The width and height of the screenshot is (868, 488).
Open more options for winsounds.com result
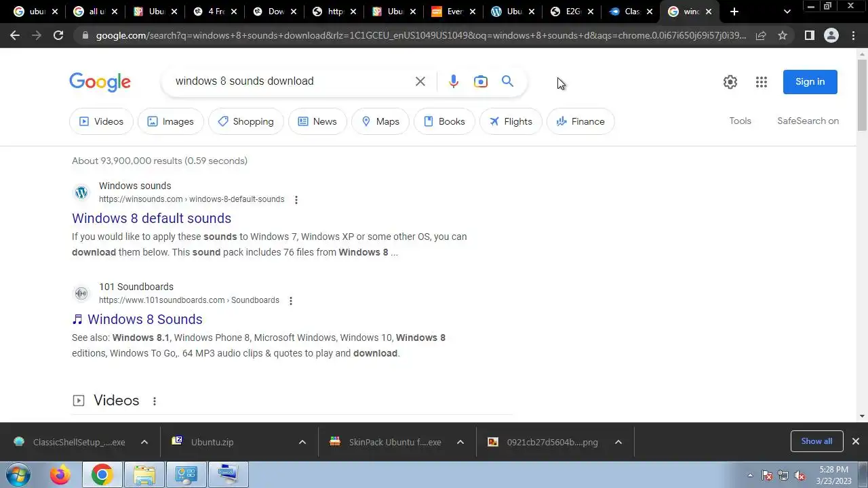(296, 199)
